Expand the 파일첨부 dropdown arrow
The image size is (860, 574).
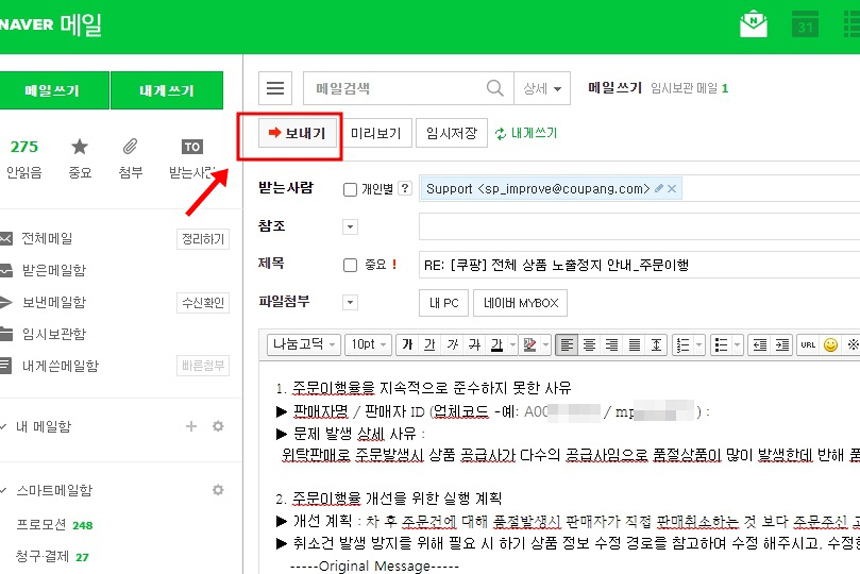click(x=350, y=303)
